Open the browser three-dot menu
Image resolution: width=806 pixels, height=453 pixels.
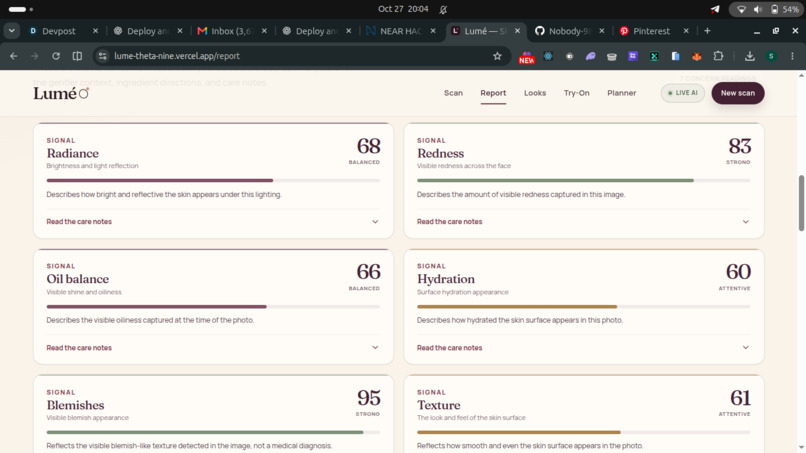tap(792, 56)
